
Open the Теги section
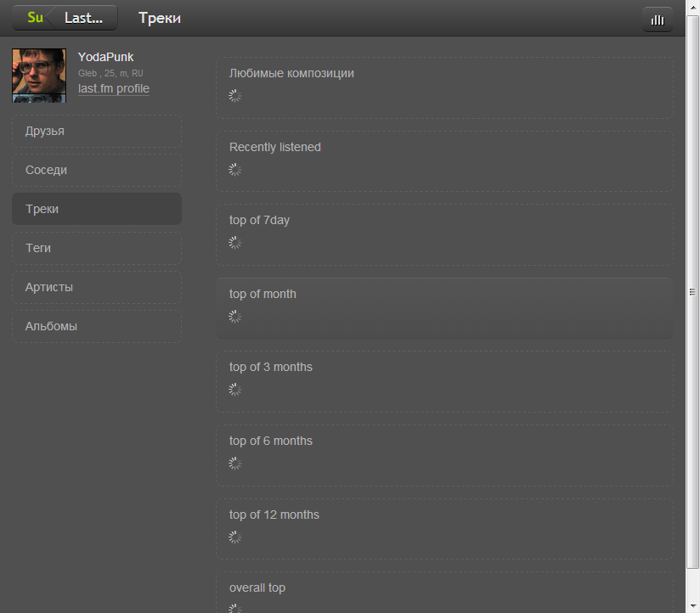tap(97, 248)
